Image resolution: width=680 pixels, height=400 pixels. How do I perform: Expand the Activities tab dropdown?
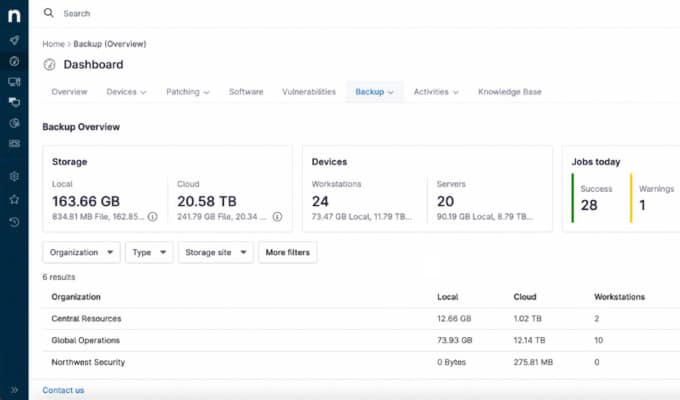(x=436, y=92)
